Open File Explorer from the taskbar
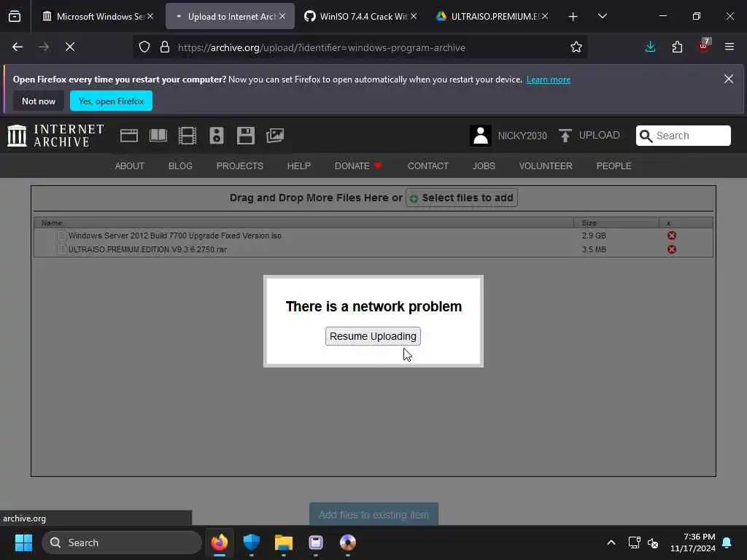 pos(284,542)
